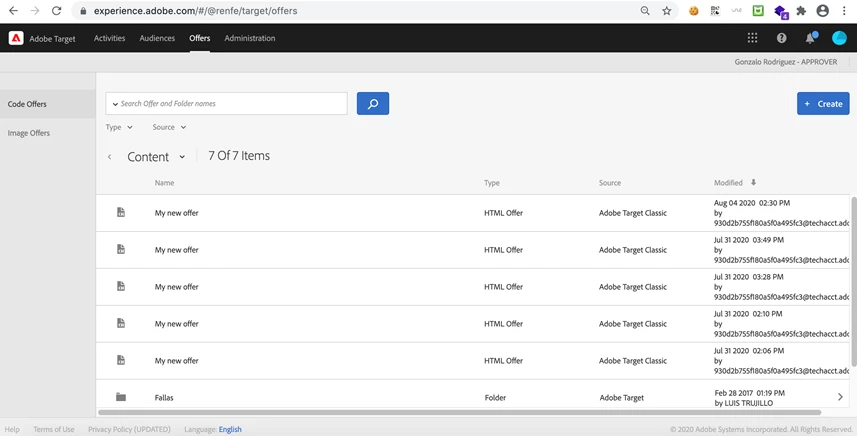
Task: Select Code Offers in the sidebar
Action: pyautogui.click(x=48, y=104)
